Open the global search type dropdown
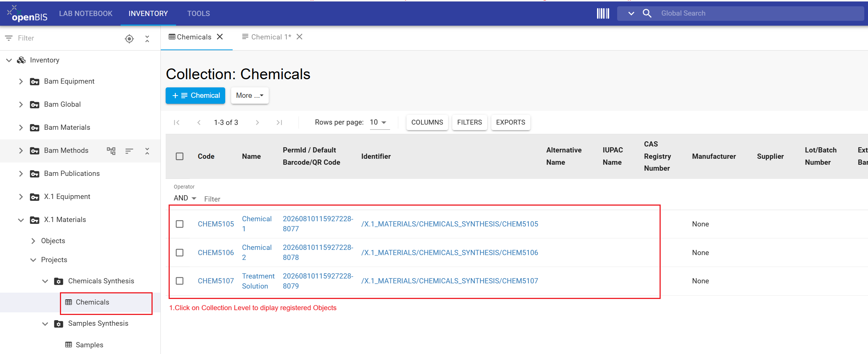The height and width of the screenshot is (354, 868). click(x=631, y=13)
